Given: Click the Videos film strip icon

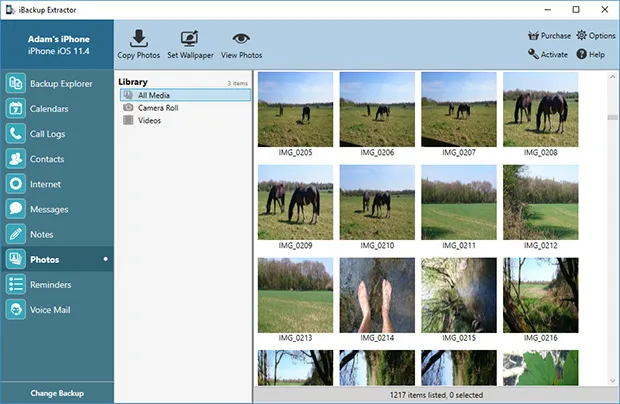Looking at the screenshot, I should point(128,120).
